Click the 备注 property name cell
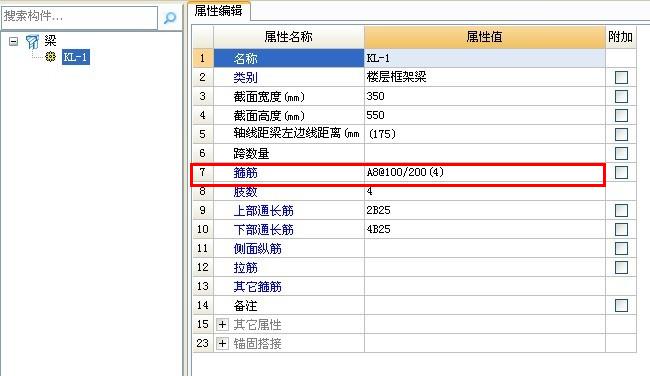The width and height of the screenshot is (650, 376). 289,306
